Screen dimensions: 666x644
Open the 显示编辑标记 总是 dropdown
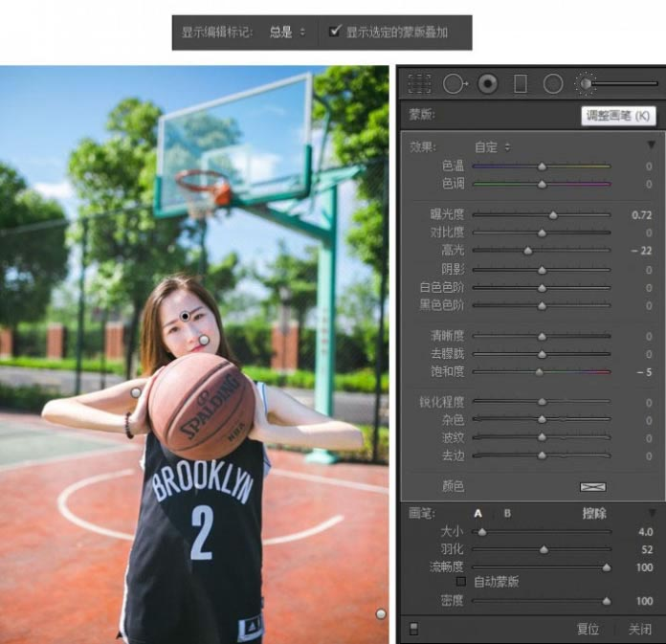(287, 33)
